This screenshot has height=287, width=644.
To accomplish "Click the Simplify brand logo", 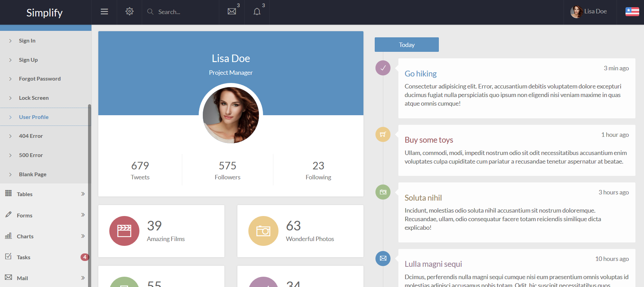I will point(45,13).
